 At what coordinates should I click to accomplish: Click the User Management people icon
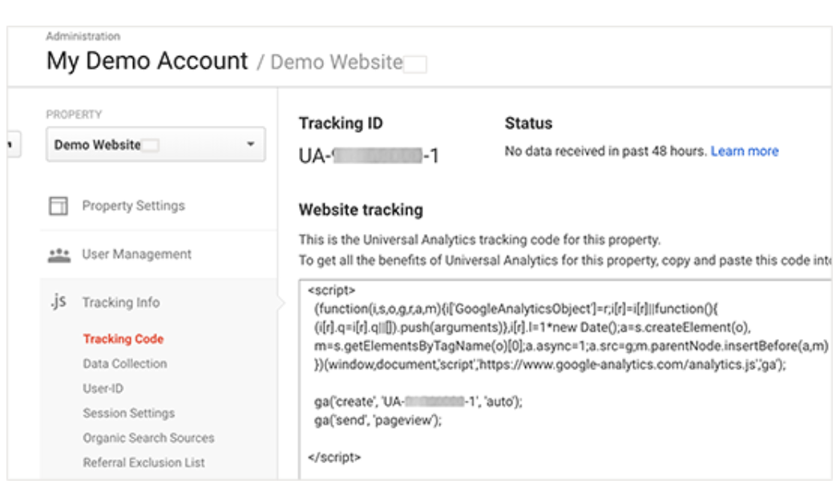(59, 255)
